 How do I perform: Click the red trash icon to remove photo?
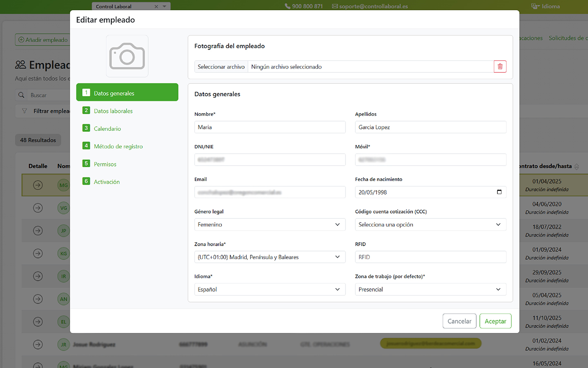click(x=500, y=66)
